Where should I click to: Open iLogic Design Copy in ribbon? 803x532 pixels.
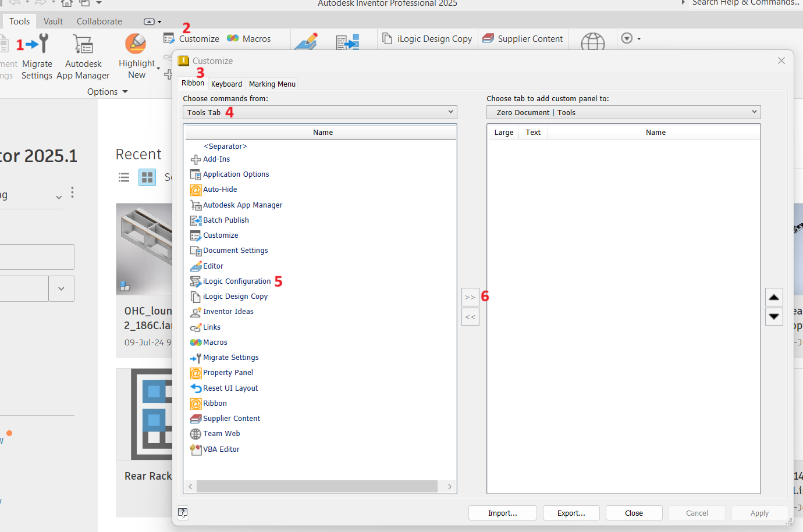(x=427, y=39)
